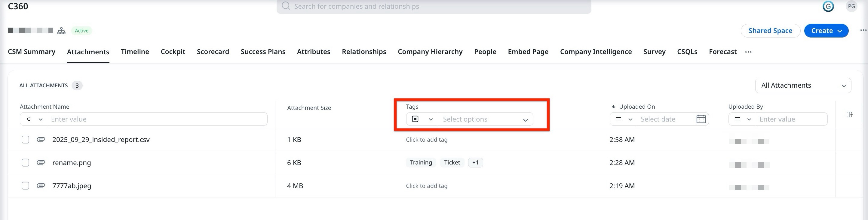Click the Attachment Size column header

pyautogui.click(x=309, y=108)
